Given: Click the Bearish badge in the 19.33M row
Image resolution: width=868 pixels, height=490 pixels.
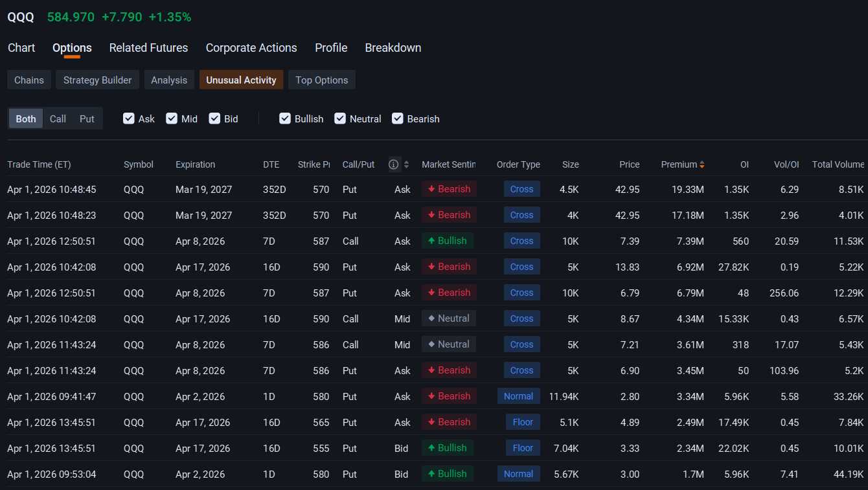Looking at the screenshot, I should (449, 189).
